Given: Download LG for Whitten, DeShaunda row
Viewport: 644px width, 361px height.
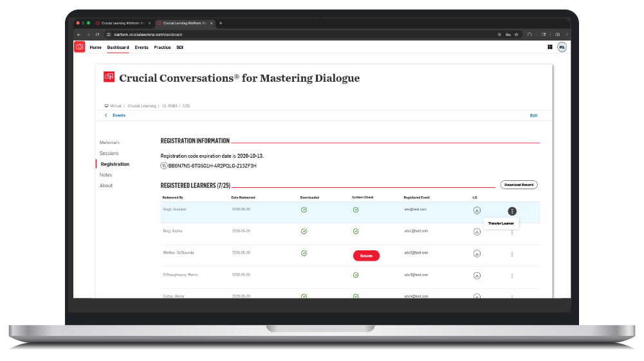Looking at the screenshot, I should 477,254.
